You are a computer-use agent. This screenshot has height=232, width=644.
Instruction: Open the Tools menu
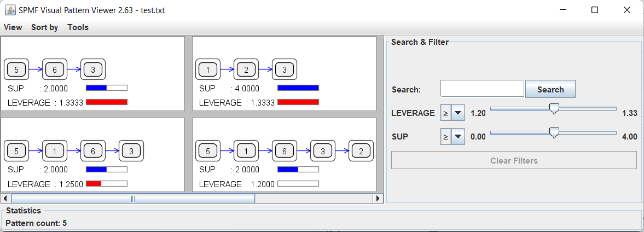point(78,27)
